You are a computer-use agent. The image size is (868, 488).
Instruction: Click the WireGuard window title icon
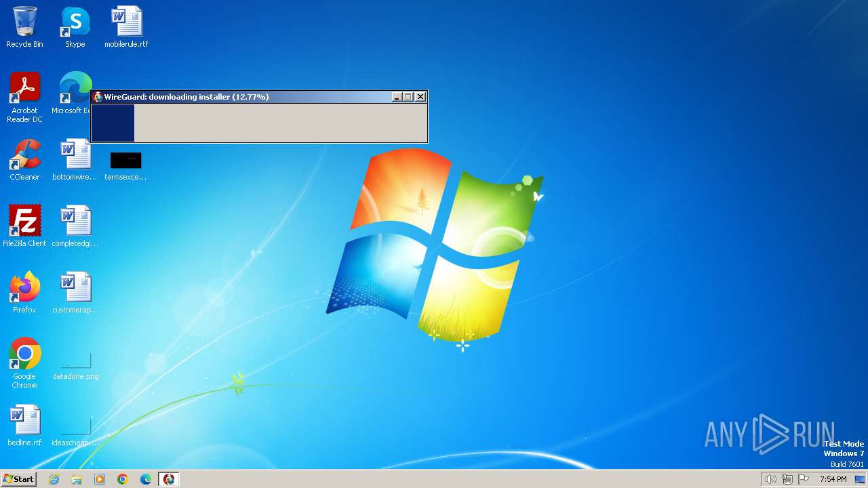coord(98,97)
